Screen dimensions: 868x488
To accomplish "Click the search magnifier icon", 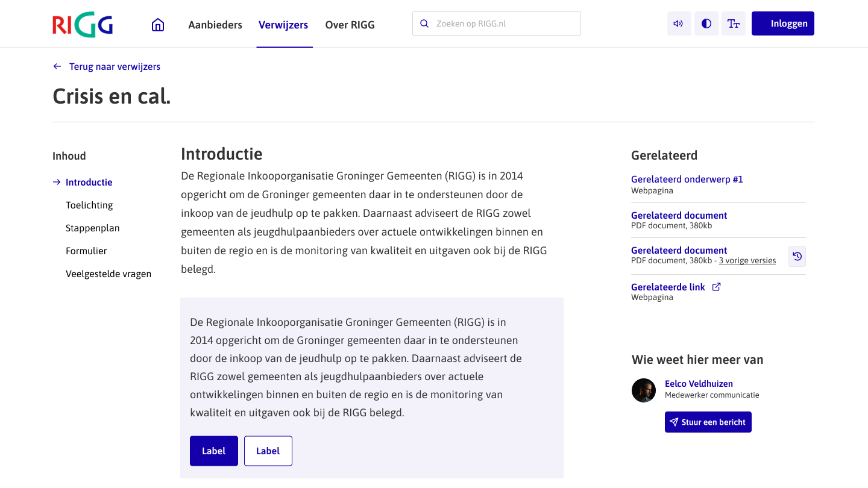I will [x=424, y=23].
